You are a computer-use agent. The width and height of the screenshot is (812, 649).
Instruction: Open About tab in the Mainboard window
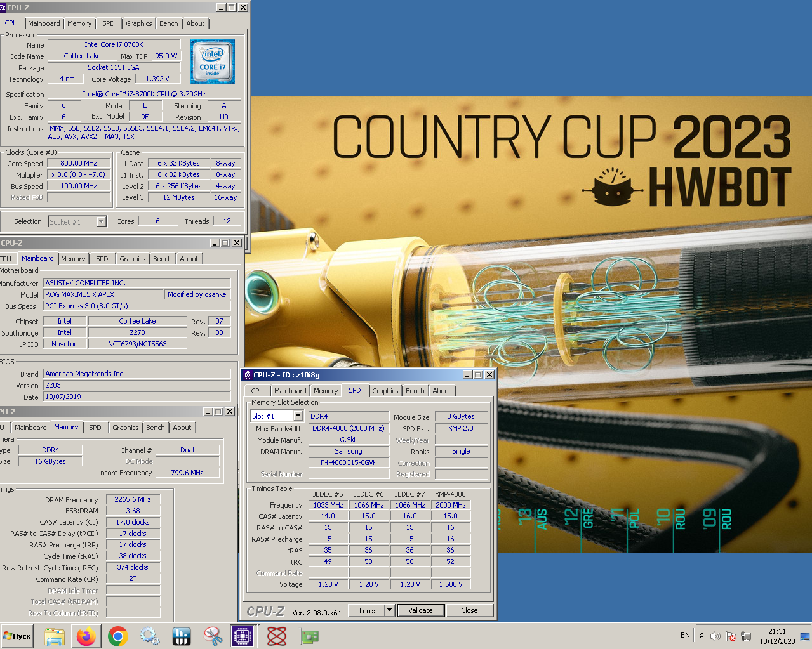click(189, 259)
